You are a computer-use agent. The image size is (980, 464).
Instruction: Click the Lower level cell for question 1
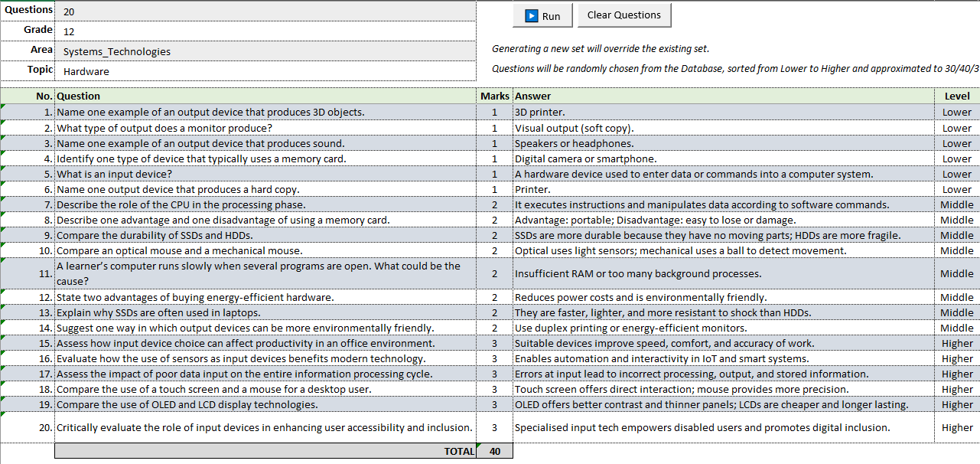956,113
